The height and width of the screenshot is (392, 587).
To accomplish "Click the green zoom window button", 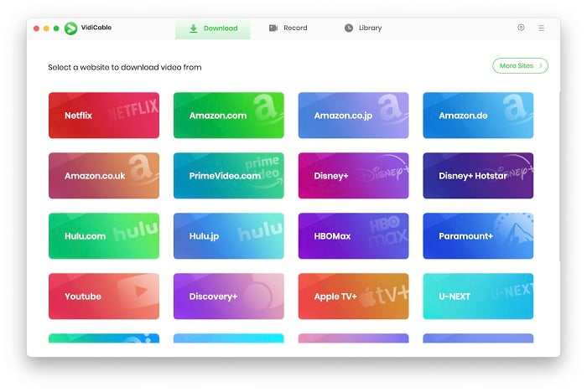I will click(56, 28).
